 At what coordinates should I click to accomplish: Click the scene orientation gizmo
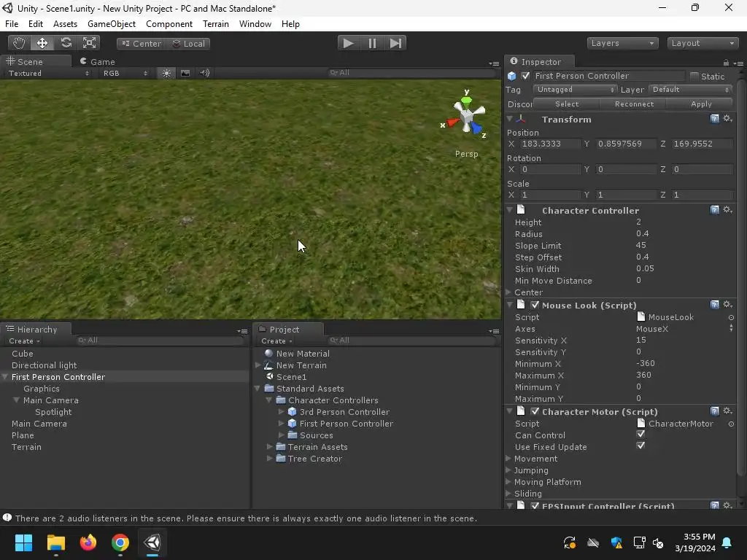coord(466,116)
